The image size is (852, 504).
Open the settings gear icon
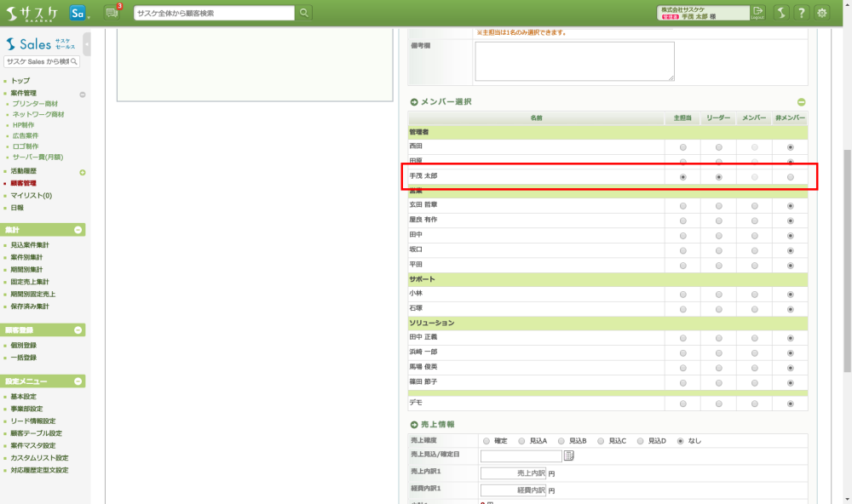point(822,13)
